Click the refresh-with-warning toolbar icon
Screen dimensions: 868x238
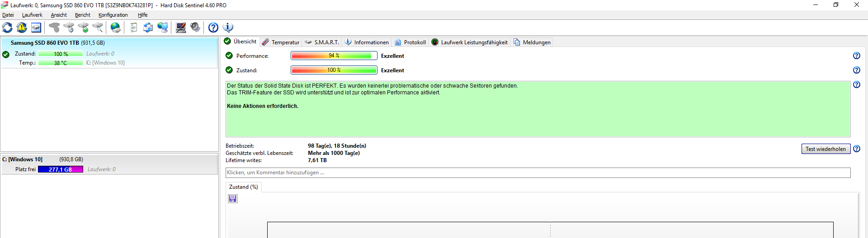(22, 28)
